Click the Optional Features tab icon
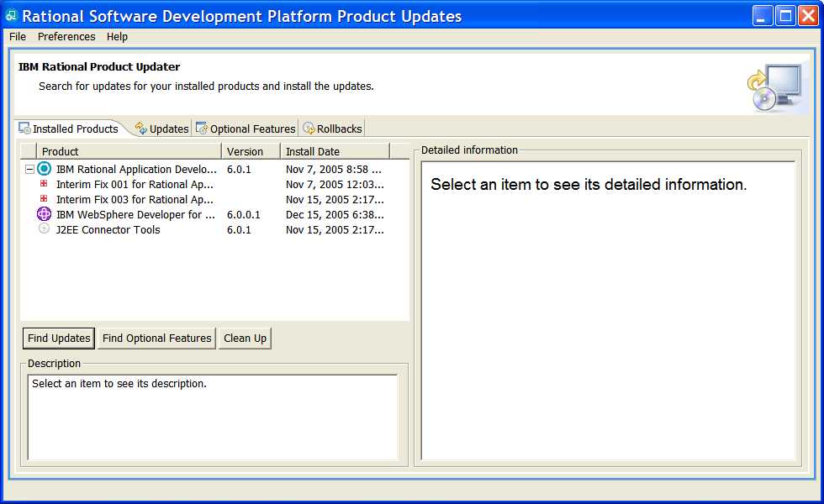Image resolution: width=824 pixels, height=504 pixels. [x=202, y=129]
